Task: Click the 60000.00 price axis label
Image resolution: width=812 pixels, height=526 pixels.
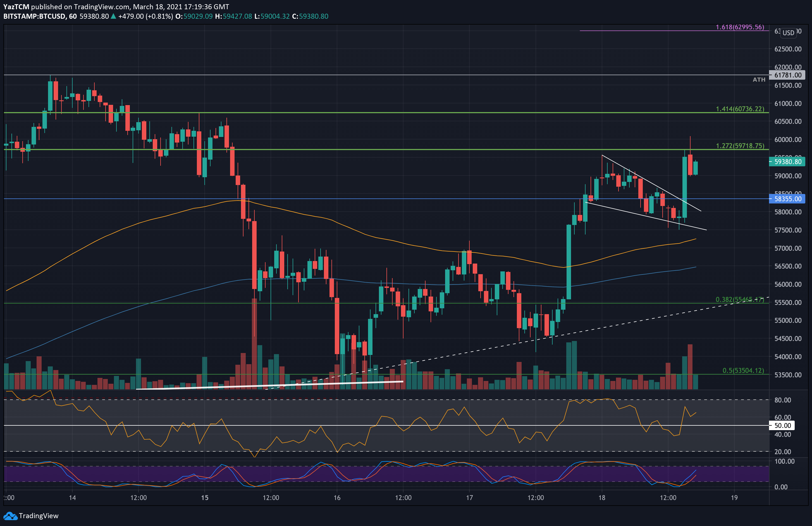Action: click(x=788, y=140)
